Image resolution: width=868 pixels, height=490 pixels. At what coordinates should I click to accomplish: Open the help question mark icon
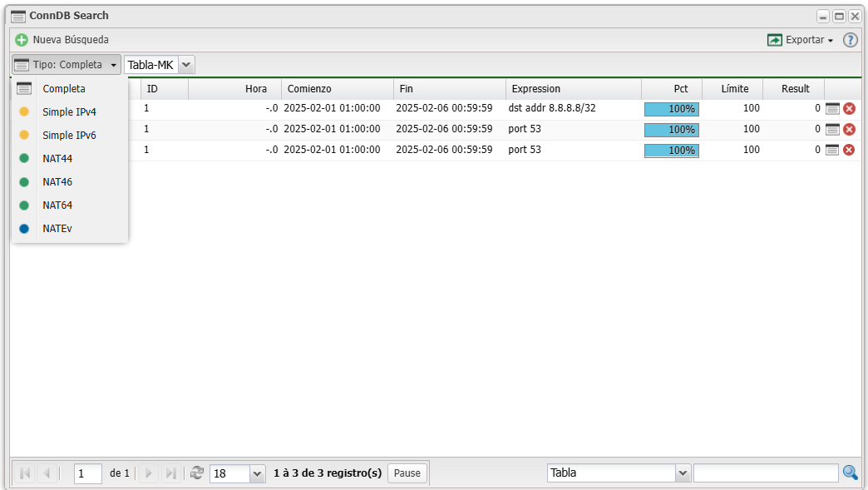pyautogui.click(x=850, y=40)
